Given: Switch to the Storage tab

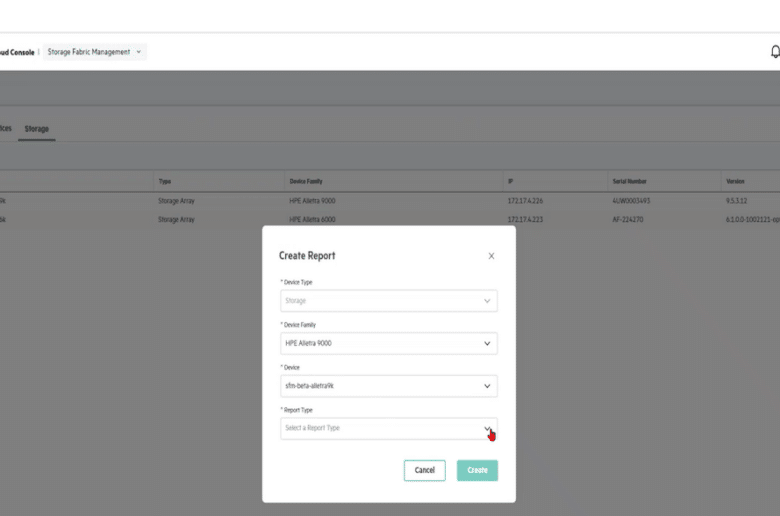Looking at the screenshot, I should [x=37, y=129].
